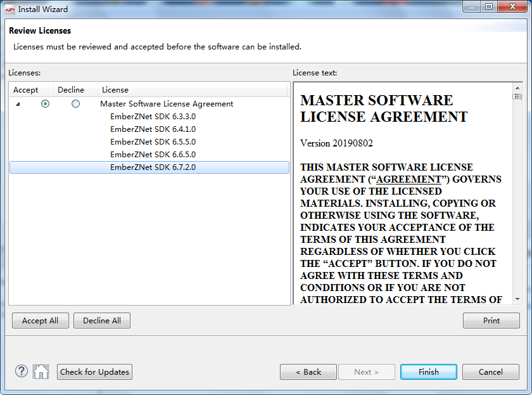Viewport: 532px width, 395px height.
Task: Select the Accept radio for Master Software License
Action: click(45, 103)
